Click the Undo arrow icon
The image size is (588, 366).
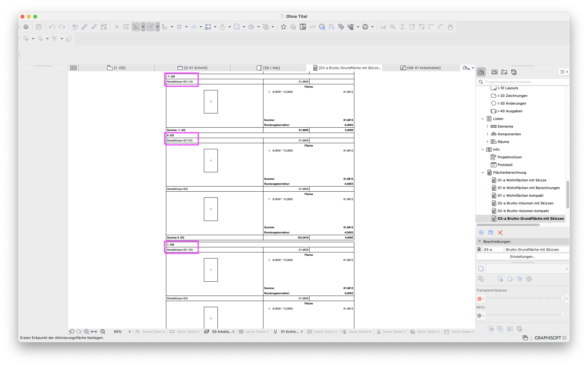pyautogui.click(x=52, y=27)
